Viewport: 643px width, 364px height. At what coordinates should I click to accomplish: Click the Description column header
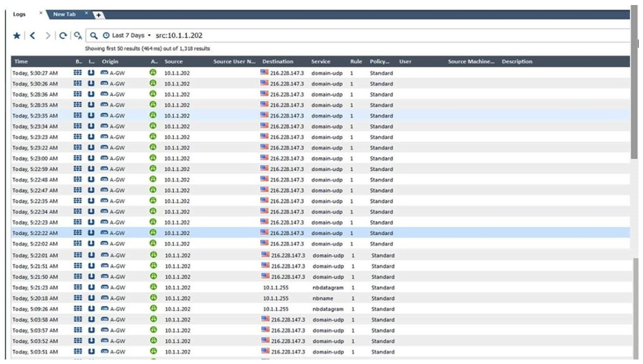517,62
